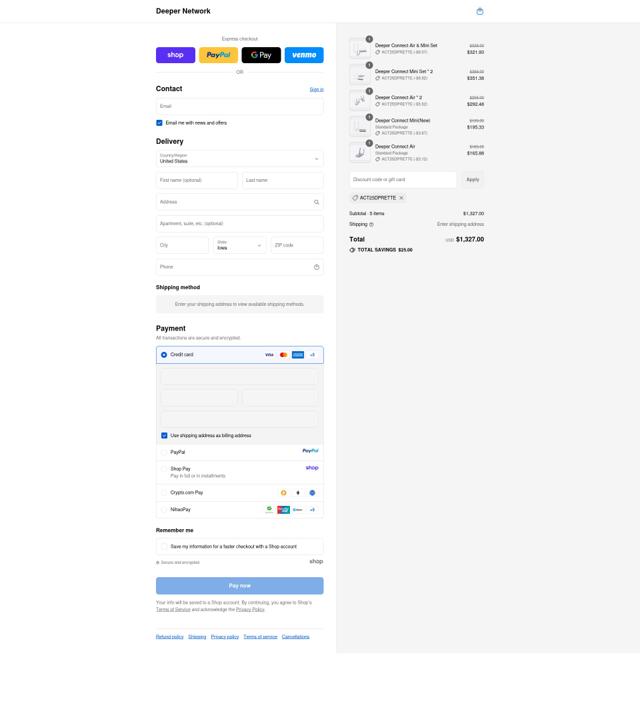The height and width of the screenshot is (701, 640).
Task: Open the Terms of service footer link
Action: 260,637
